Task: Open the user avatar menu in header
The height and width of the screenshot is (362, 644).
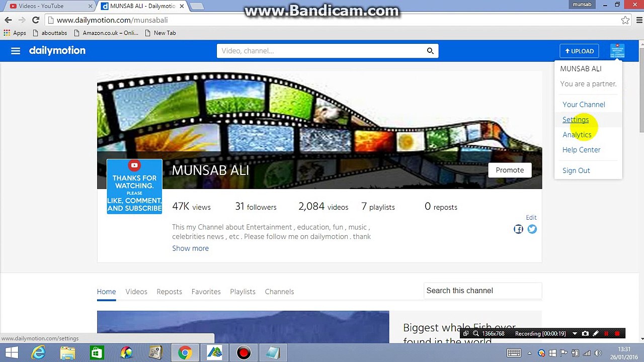Action: pyautogui.click(x=617, y=51)
